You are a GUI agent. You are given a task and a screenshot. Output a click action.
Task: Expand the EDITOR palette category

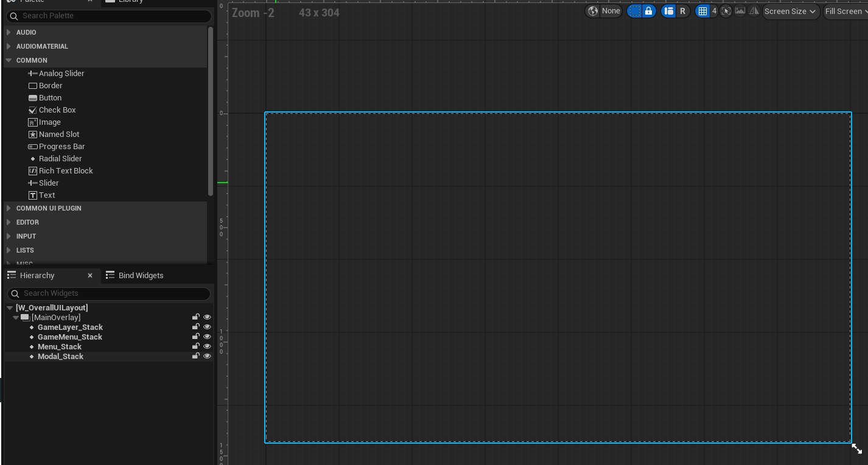[x=9, y=222]
